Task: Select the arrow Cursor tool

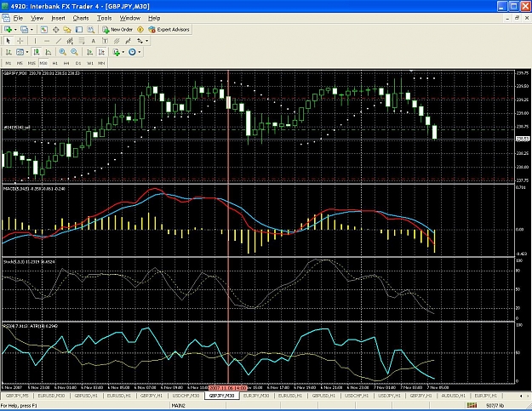Action: pyautogui.click(x=9, y=41)
